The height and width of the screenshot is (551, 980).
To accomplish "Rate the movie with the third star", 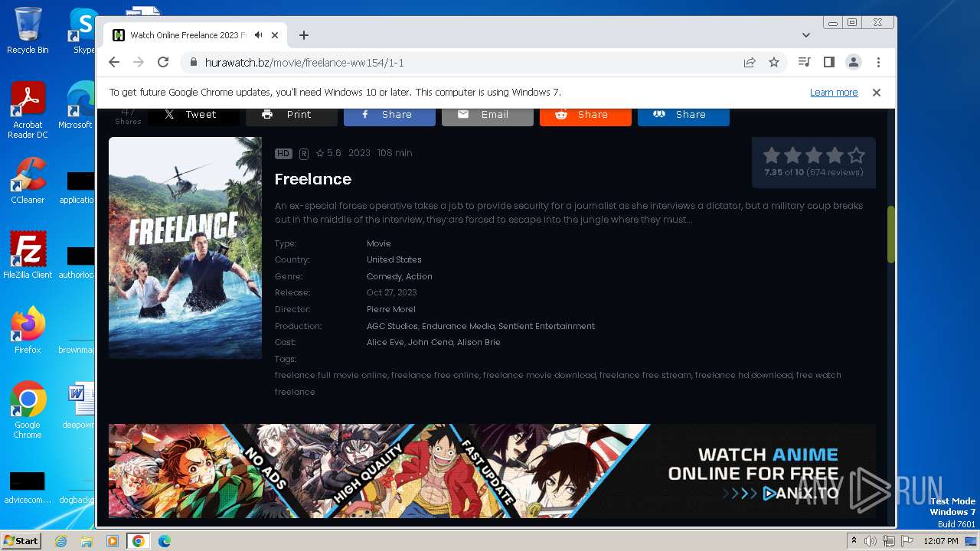I will point(814,155).
